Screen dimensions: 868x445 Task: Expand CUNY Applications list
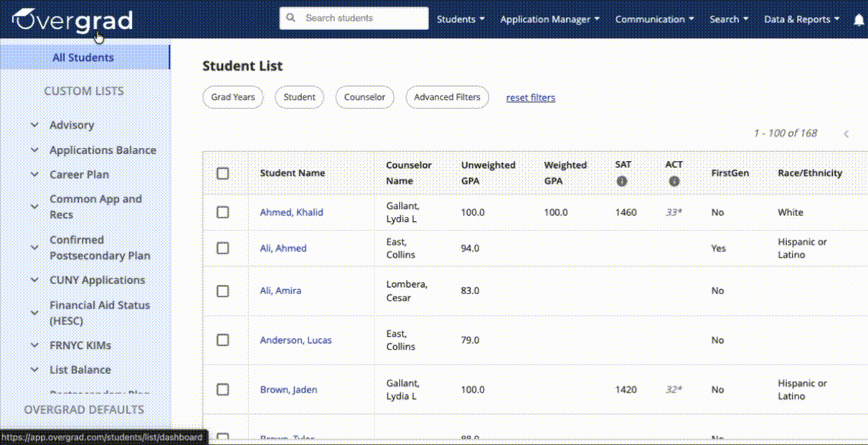(34, 280)
